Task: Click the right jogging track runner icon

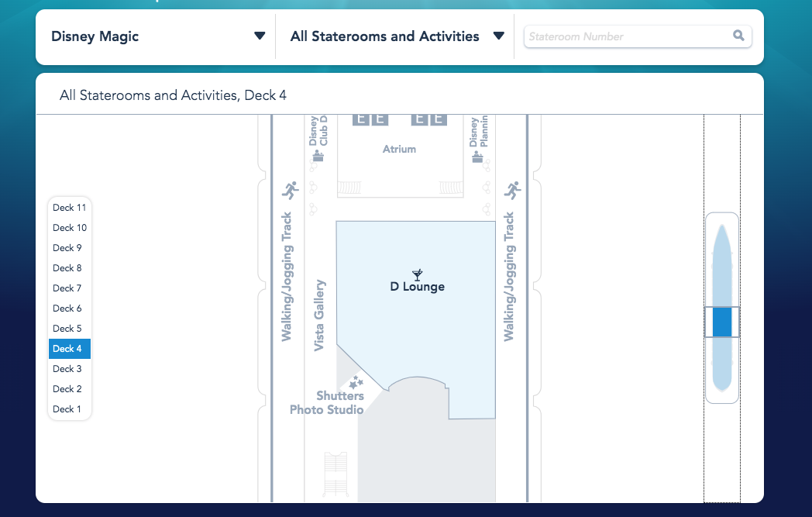Action: click(x=512, y=190)
